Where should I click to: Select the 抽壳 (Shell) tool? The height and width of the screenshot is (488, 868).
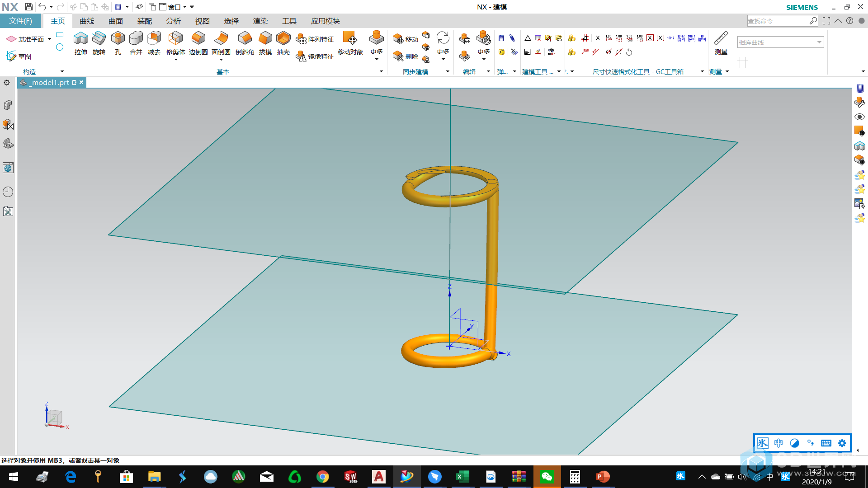click(283, 43)
